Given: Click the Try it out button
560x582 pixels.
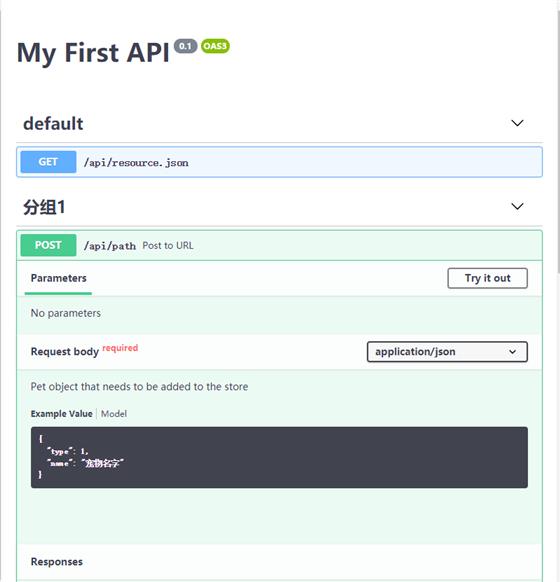Looking at the screenshot, I should tap(487, 278).
